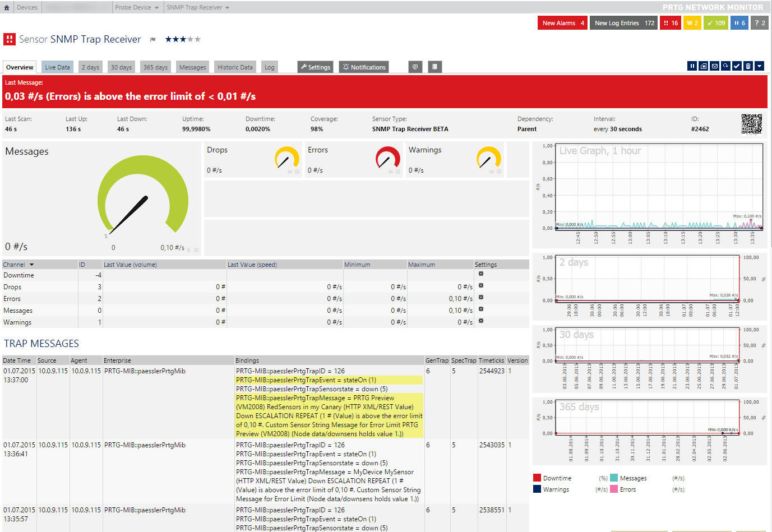
Task: Click the add-ticket icon in the toolbar
Action: click(x=704, y=66)
